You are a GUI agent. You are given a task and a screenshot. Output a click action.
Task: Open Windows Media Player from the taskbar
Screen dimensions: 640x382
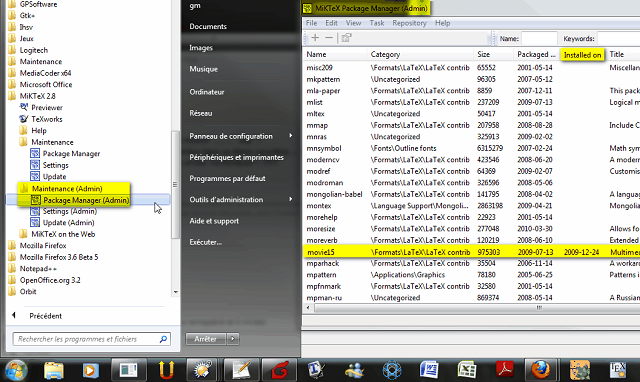coord(91,371)
